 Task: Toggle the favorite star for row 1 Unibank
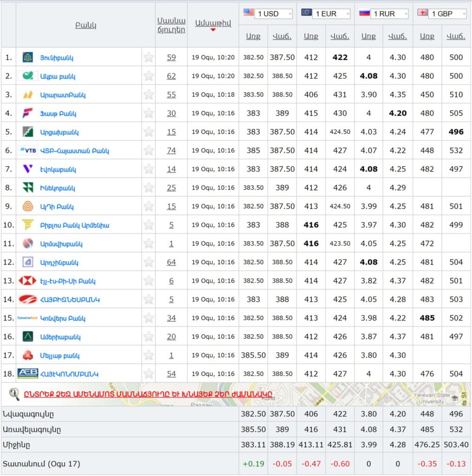(x=149, y=58)
